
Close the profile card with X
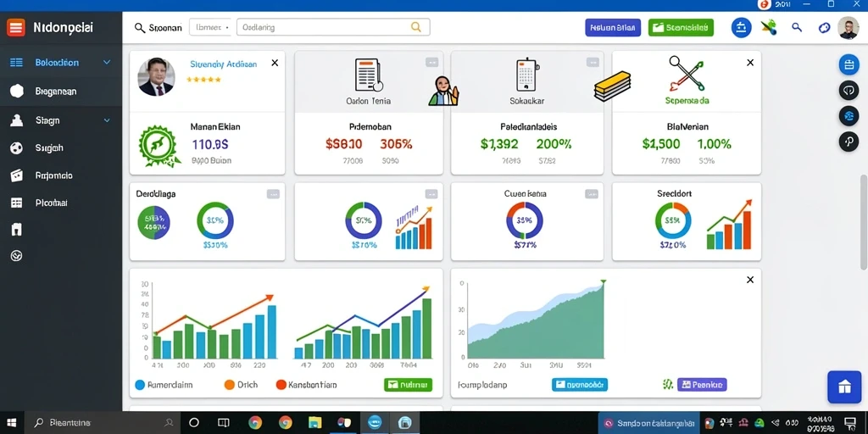[x=275, y=63]
